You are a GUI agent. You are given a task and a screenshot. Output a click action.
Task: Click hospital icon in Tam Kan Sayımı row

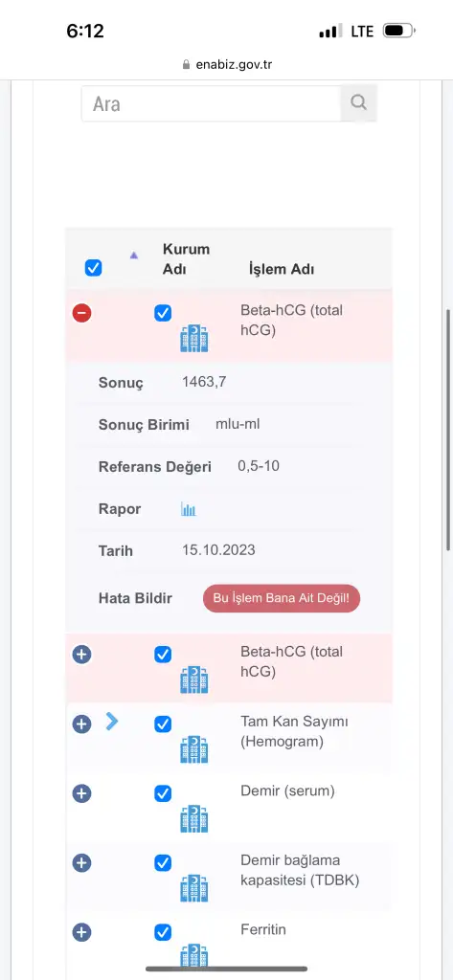(194, 749)
